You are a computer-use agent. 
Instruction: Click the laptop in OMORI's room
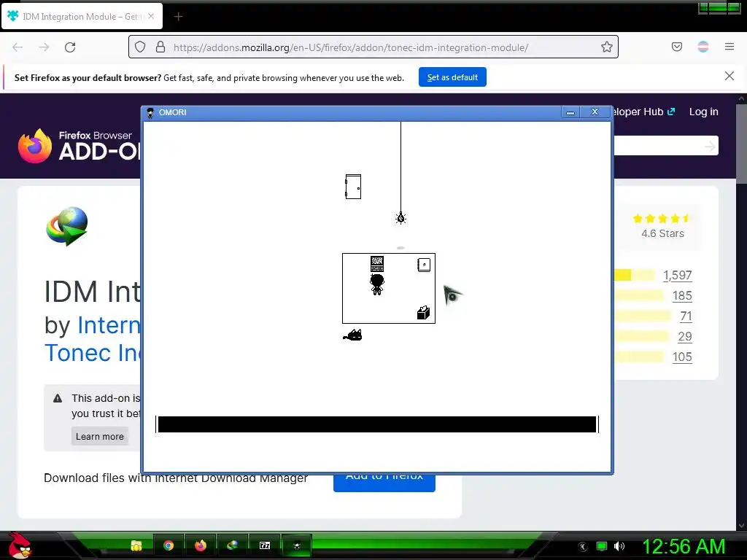tap(377, 263)
